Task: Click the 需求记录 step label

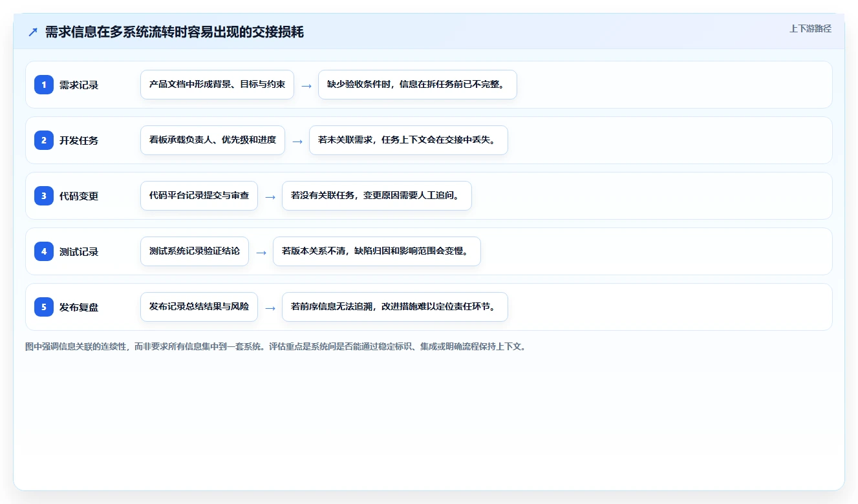Action: 79,85
